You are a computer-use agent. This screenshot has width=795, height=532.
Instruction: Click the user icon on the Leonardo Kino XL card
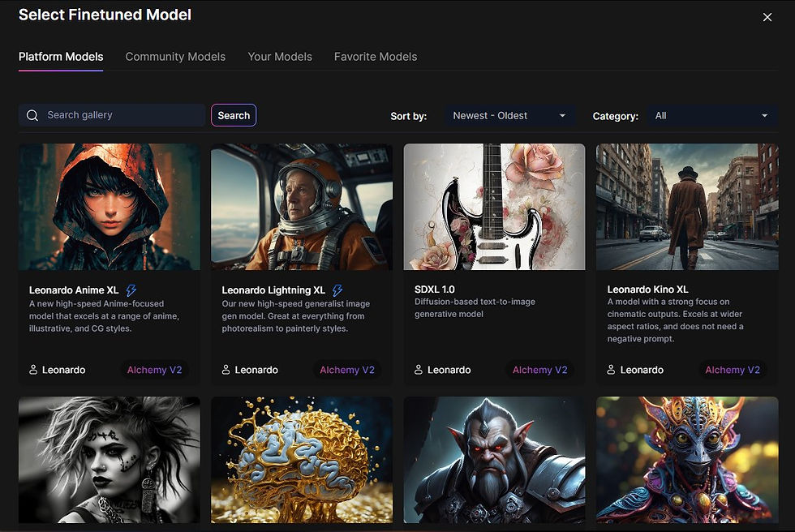(611, 370)
